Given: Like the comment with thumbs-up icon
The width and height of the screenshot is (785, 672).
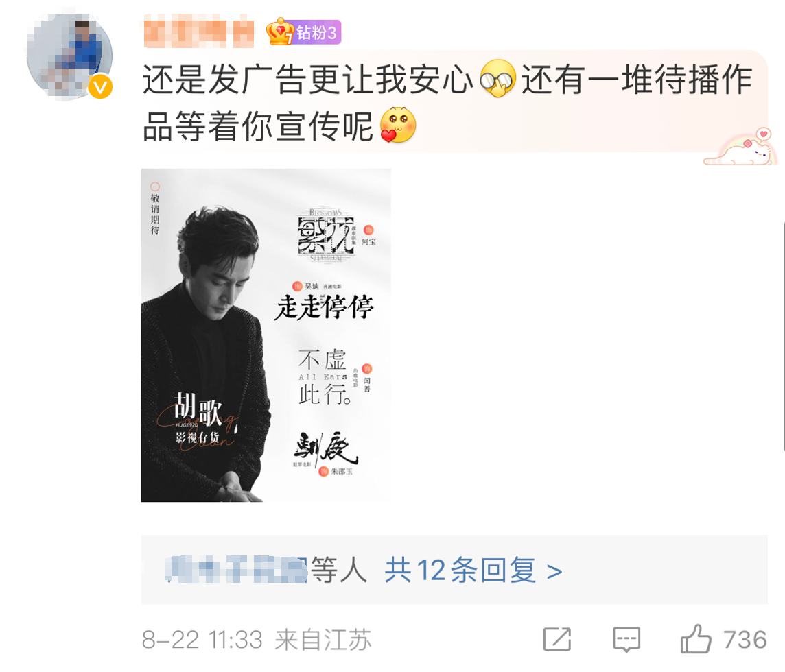Looking at the screenshot, I should pyautogui.click(x=696, y=639).
